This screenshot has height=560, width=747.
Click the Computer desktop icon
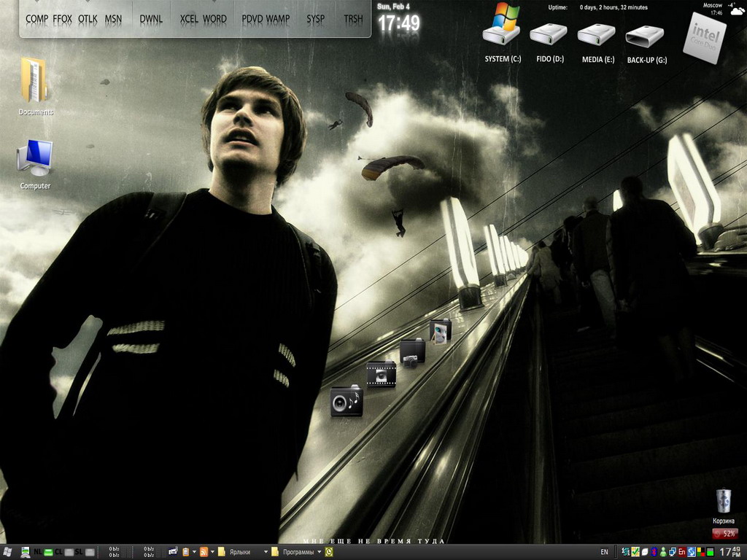point(35,157)
